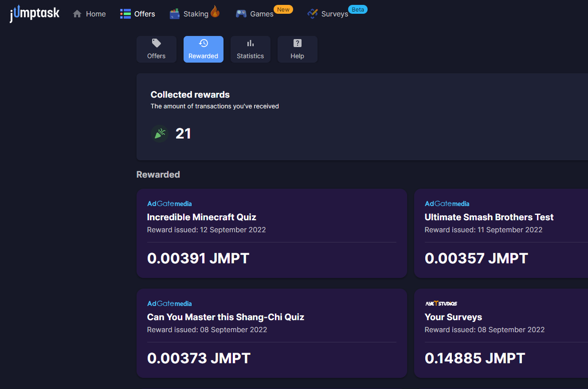Viewport: 588px width, 389px height.
Task: Click the bar chart icon on Statistics tab
Action: [250, 43]
